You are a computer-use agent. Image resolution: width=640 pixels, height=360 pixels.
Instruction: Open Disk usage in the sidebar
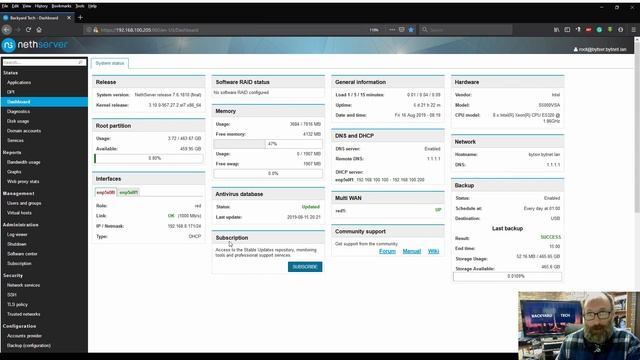[18, 121]
